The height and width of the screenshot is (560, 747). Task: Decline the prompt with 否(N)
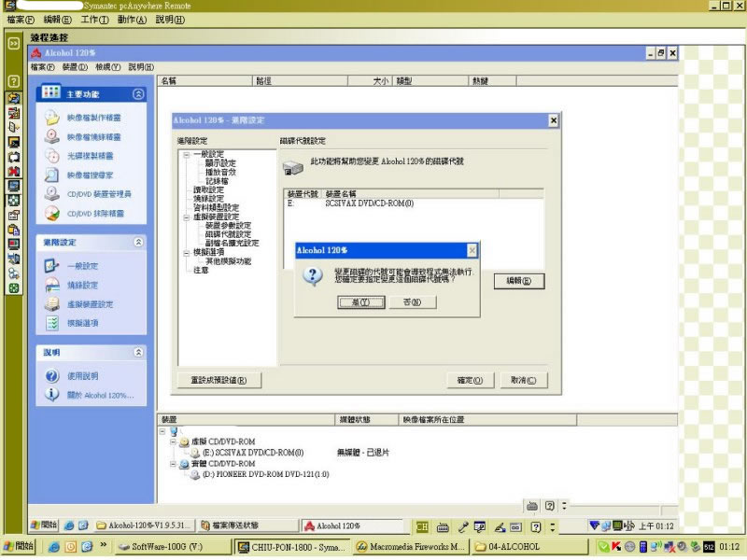click(413, 302)
